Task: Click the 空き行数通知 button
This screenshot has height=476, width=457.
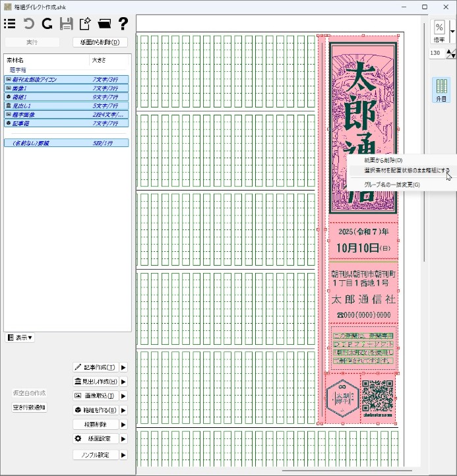Action: tap(30, 407)
